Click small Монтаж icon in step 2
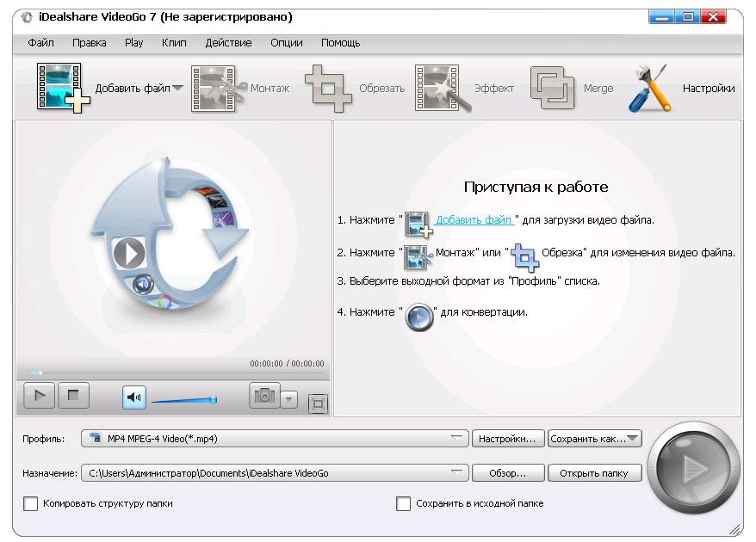The width and height of the screenshot is (756, 542). 418,256
